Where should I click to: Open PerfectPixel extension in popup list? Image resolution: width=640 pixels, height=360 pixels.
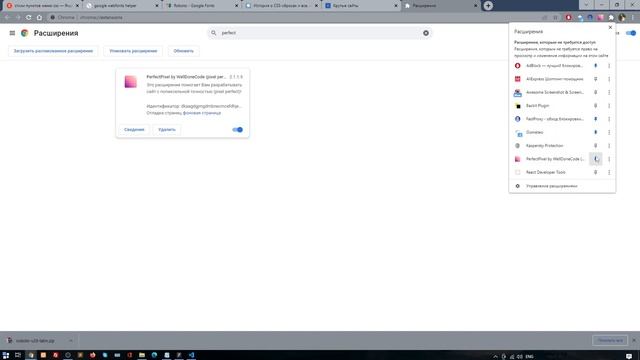(x=550, y=159)
